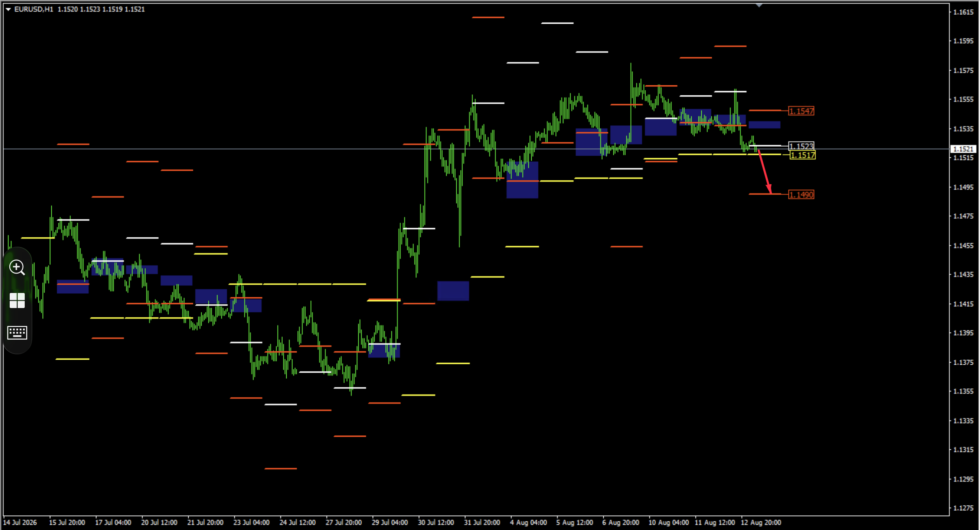Select the 1.1547 red price label
The height and width of the screenshot is (530, 980).
801,111
